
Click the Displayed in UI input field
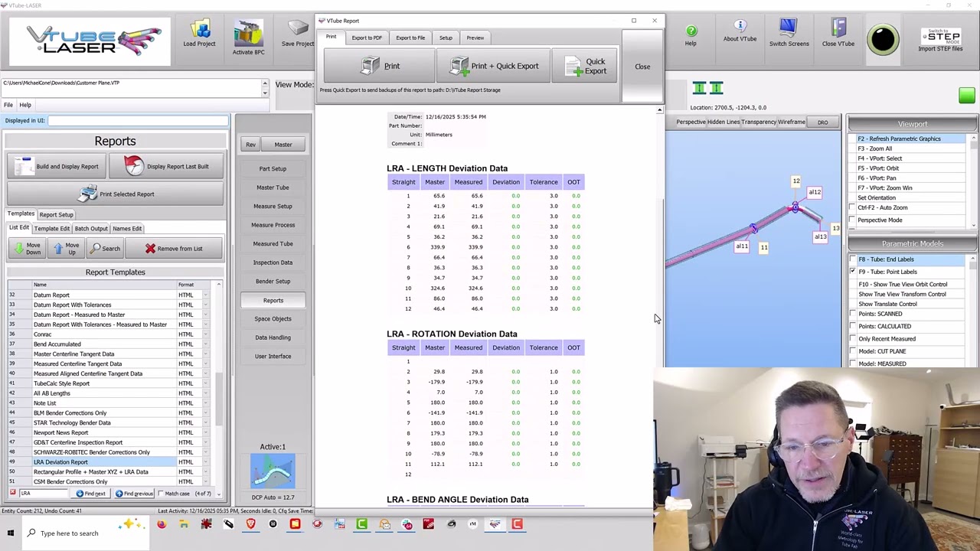[139, 120]
